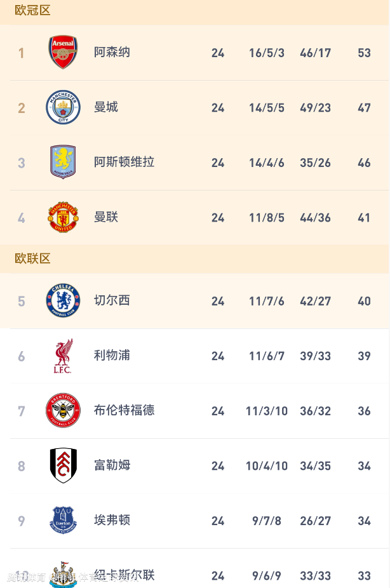Select the 阿斯顿维拉 team name
Screen dimensions: 390x588
(124, 162)
